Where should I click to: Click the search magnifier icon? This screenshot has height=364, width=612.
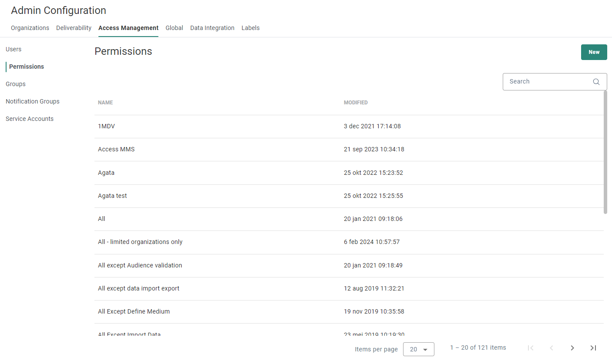click(596, 82)
